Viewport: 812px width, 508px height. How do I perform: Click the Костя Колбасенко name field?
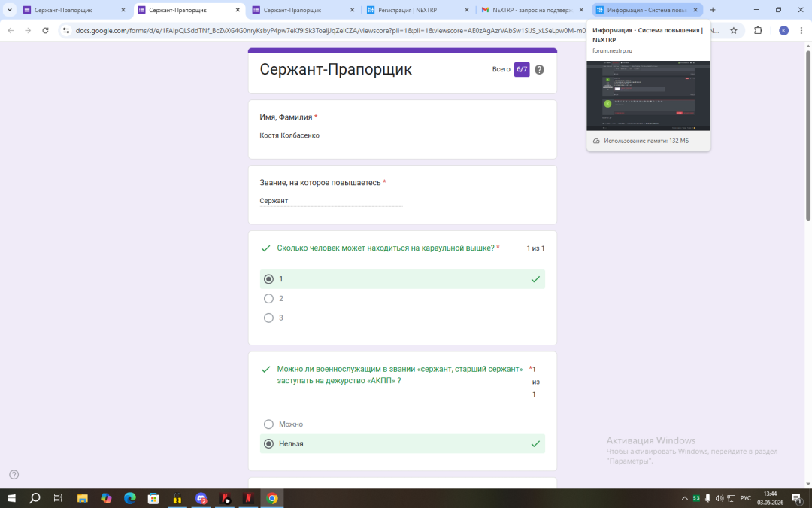(331, 135)
